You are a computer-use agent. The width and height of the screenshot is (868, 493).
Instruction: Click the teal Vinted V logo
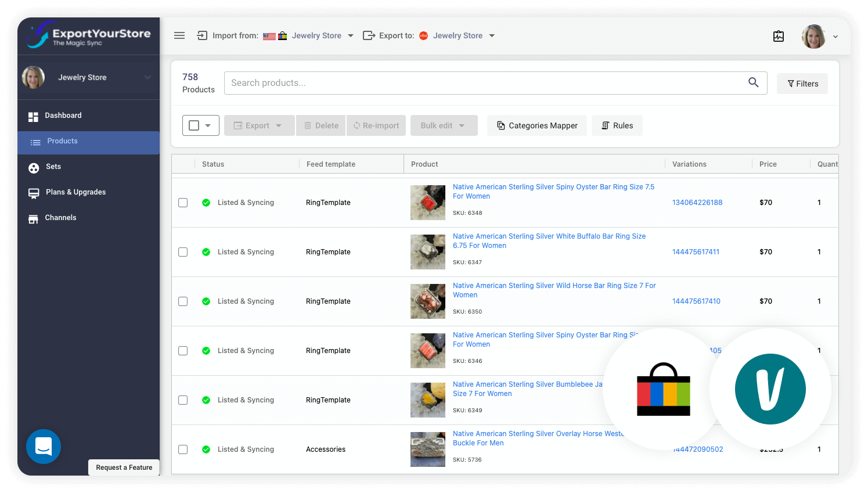click(770, 389)
